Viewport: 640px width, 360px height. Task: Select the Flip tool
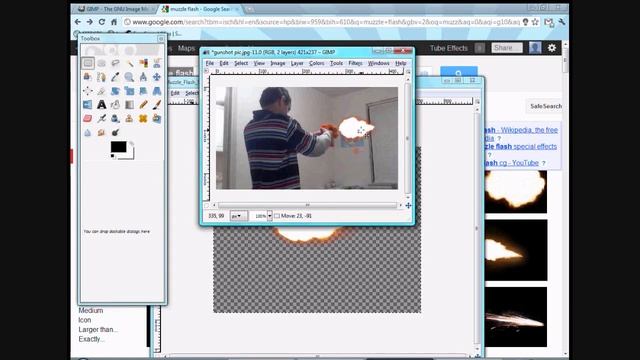click(x=88, y=104)
